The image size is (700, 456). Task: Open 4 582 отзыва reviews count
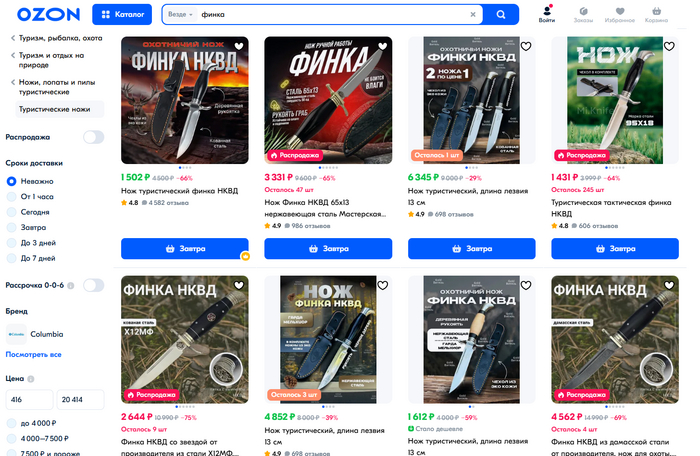pyautogui.click(x=165, y=203)
